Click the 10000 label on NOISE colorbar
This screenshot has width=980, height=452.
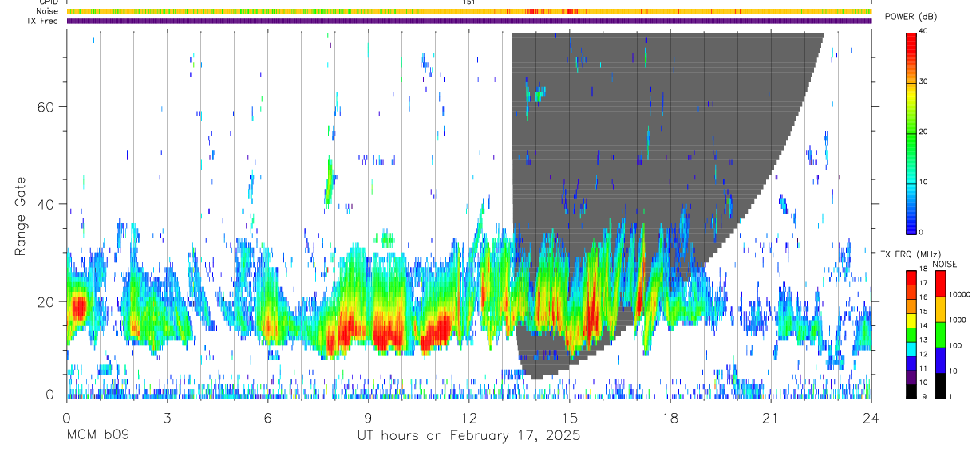(x=959, y=294)
